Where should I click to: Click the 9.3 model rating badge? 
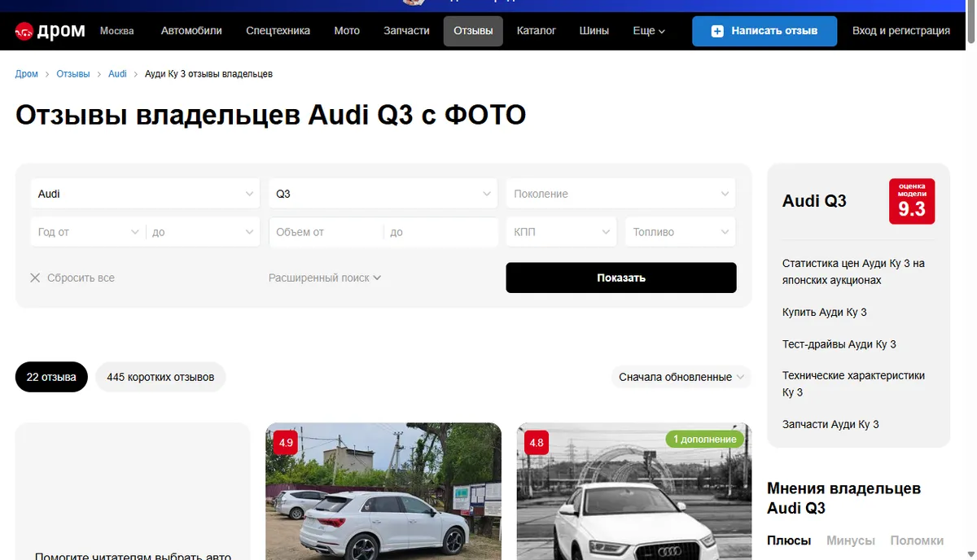tap(912, 201)
